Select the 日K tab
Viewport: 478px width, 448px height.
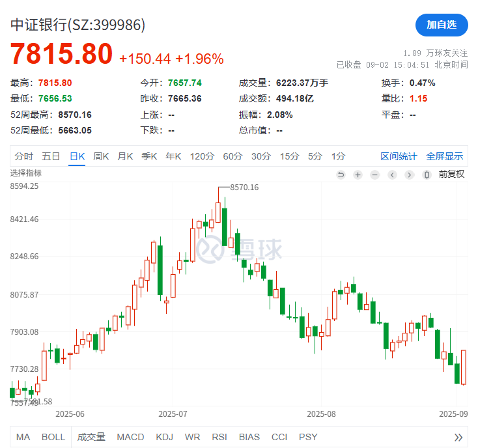[77, 156]
